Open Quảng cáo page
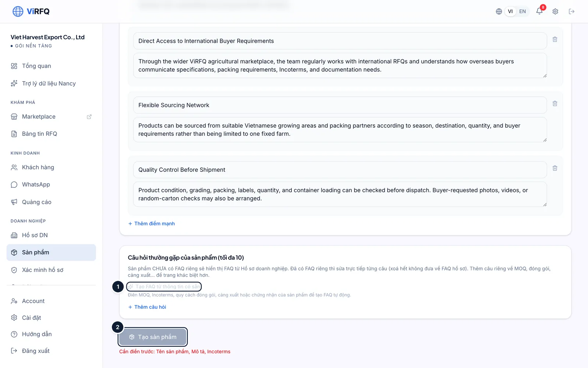Viewport: 588px width, 368px height. [51, 202]
